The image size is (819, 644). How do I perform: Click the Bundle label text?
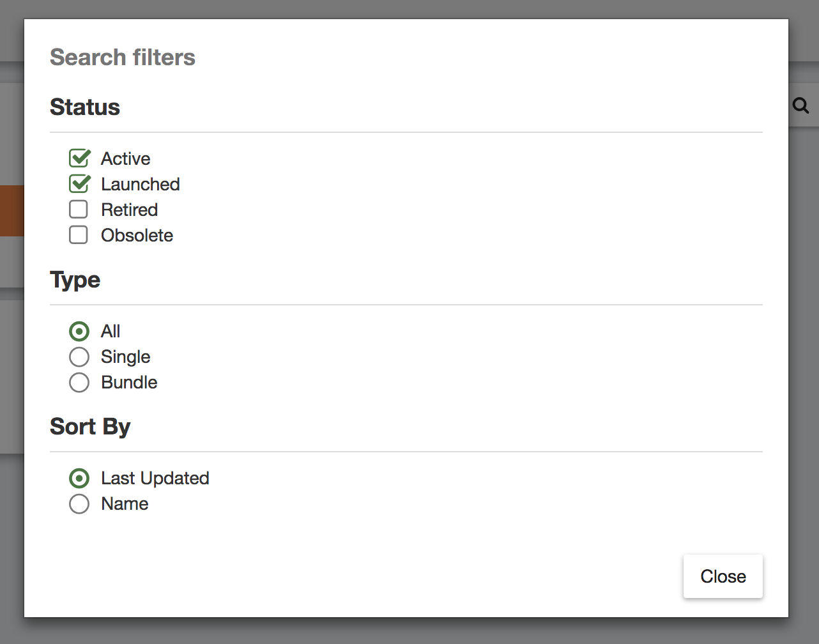(x=129, y=382)
